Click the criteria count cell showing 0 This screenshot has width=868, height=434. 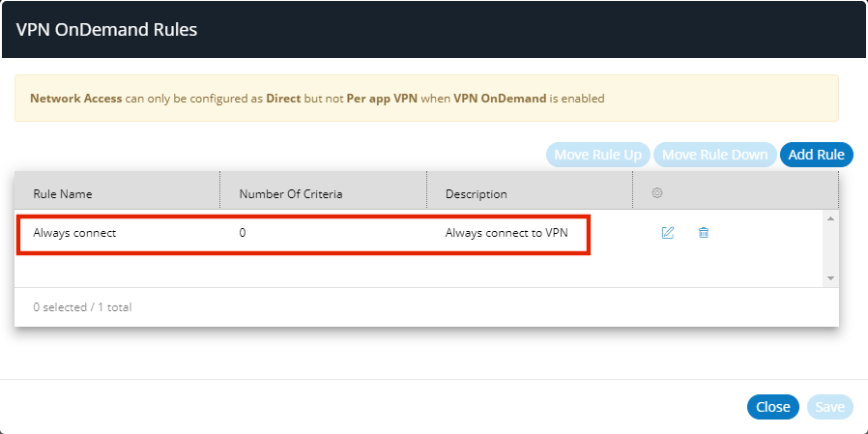[243, 233]
